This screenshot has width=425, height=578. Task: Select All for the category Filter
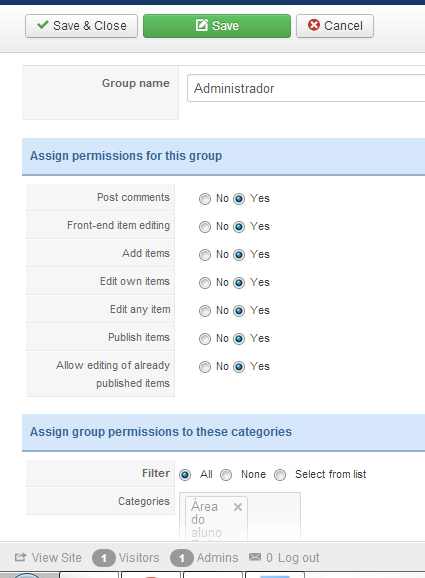coord(185,475)
